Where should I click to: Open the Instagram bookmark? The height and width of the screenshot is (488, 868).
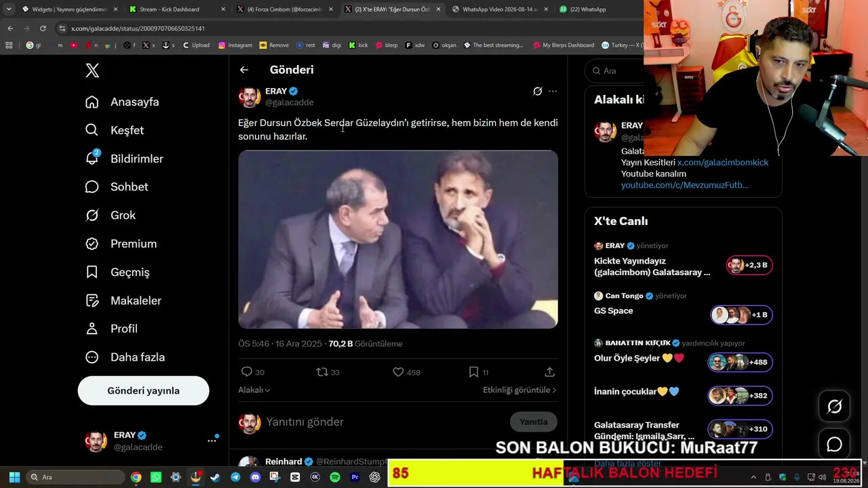click(x=235, y=45)
